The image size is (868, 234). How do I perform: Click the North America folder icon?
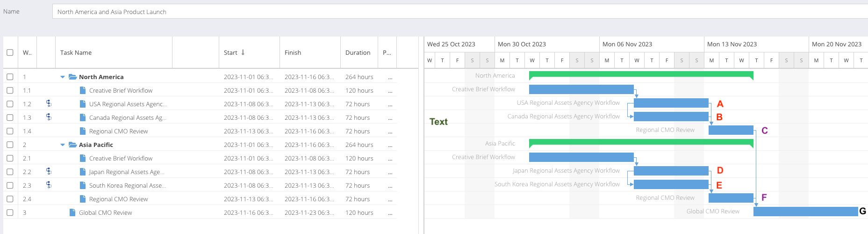(x=72, y=77)
